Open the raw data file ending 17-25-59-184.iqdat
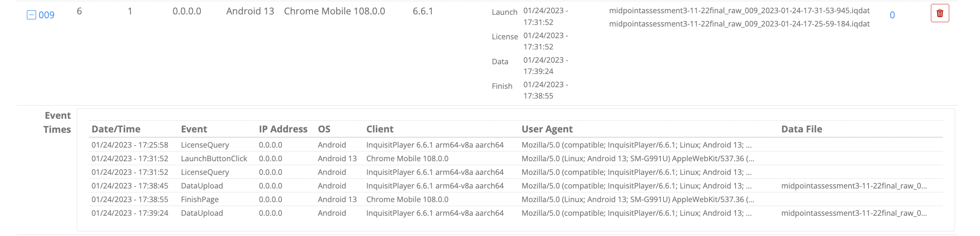The height and width of the screenshot is (236, 980). click(739, 24)
